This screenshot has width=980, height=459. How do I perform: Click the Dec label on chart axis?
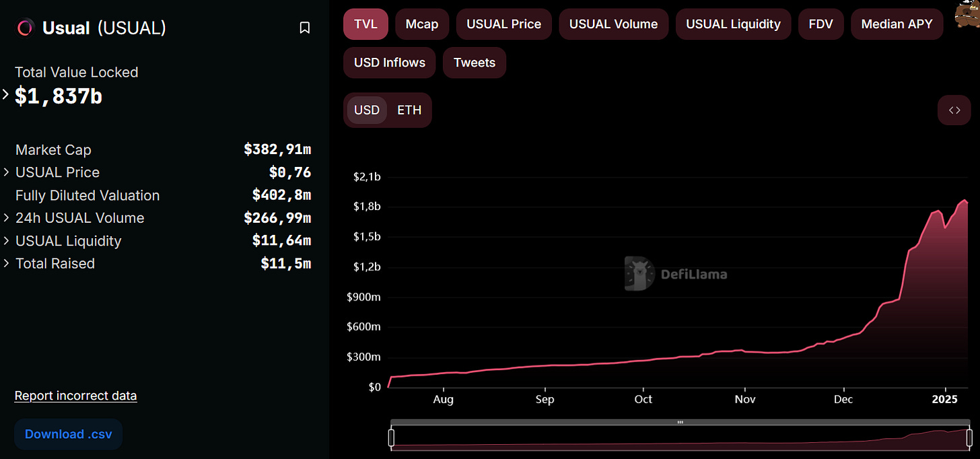click(843, 399)
